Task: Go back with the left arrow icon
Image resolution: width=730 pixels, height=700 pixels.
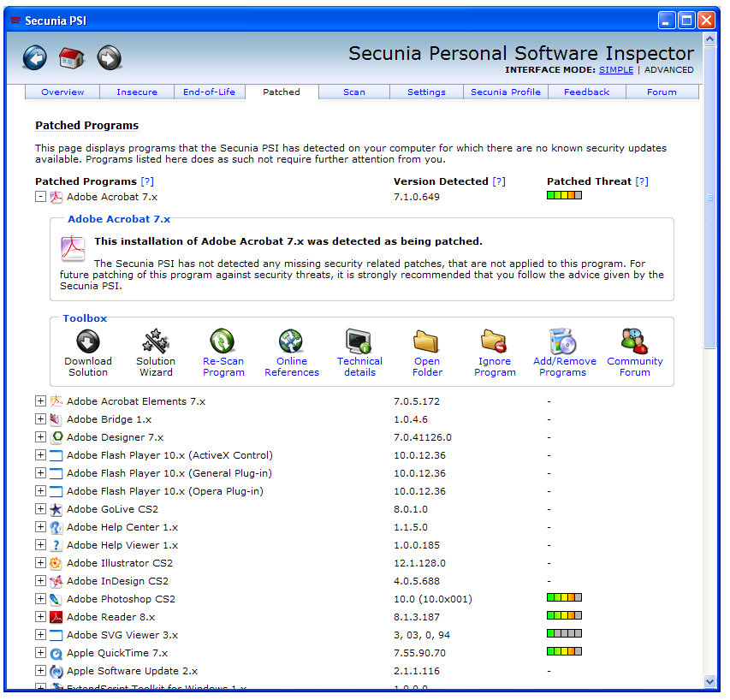Action: (x=35, y=58)
